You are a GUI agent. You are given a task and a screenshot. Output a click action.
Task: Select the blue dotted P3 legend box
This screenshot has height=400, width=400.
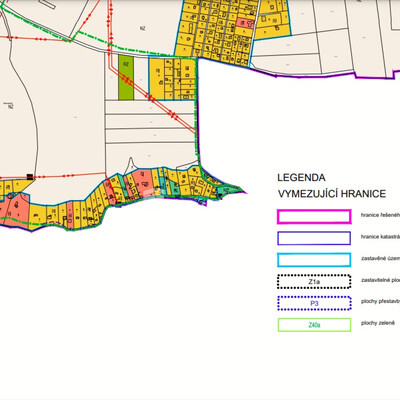(314, 303)
